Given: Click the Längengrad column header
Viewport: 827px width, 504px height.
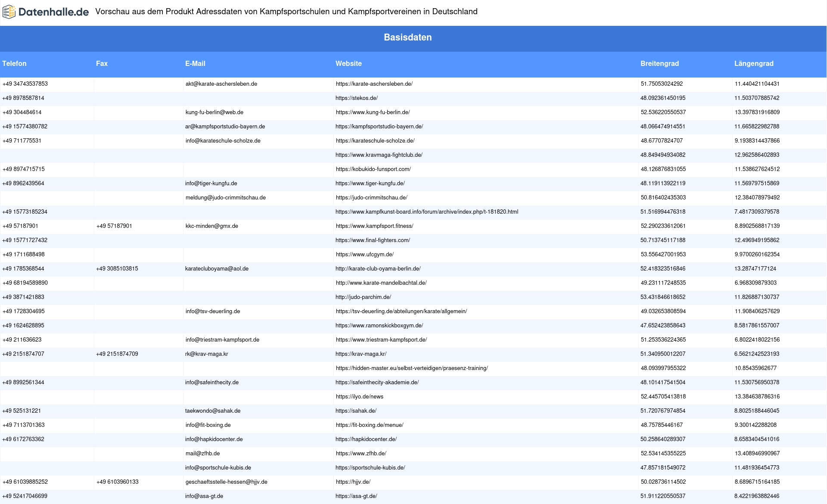Looking at the screenshot, I should [754, 63].
